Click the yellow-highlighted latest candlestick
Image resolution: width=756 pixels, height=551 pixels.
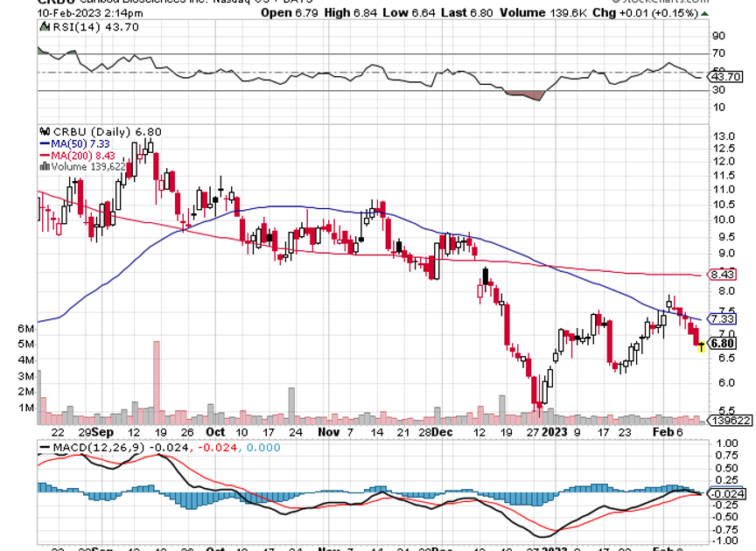pyautogui.click(x=701, y=346)
